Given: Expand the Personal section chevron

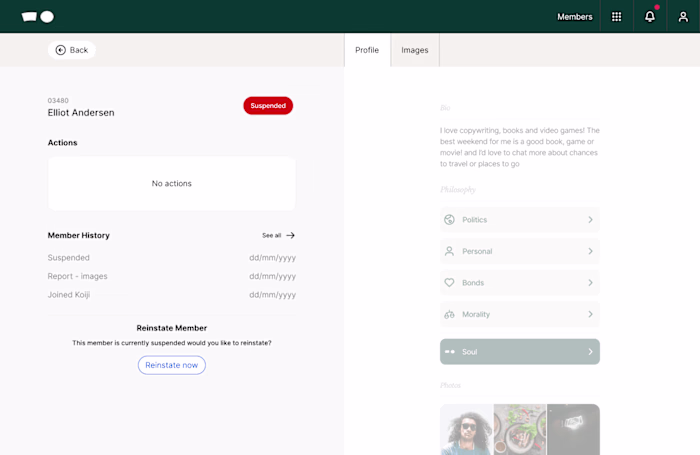Looking at the screenshot, I should tap(590, 251).
